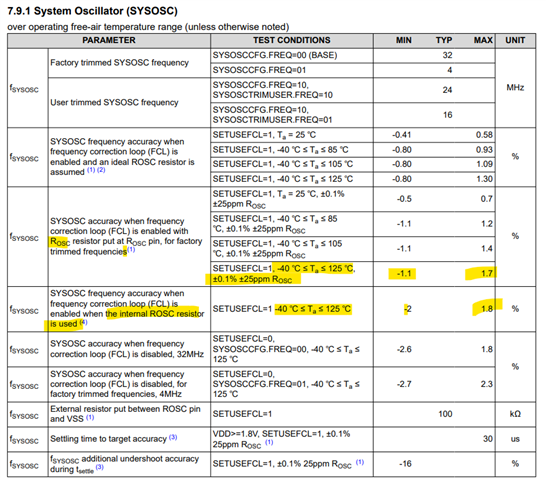Viewport: 546px width, 480px height.
Task: Open footnote (1) in undershoot accuracy test conditions
Action: pos(360,462)
